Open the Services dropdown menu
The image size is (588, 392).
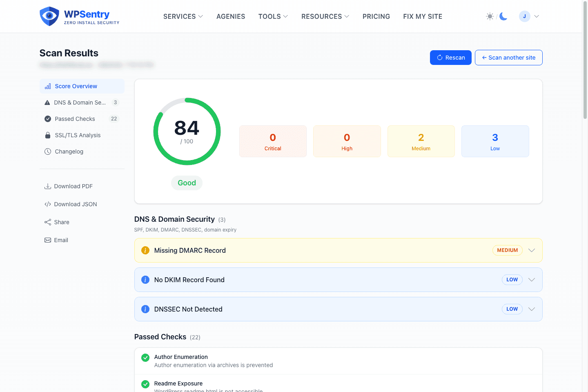pos(183,16)
